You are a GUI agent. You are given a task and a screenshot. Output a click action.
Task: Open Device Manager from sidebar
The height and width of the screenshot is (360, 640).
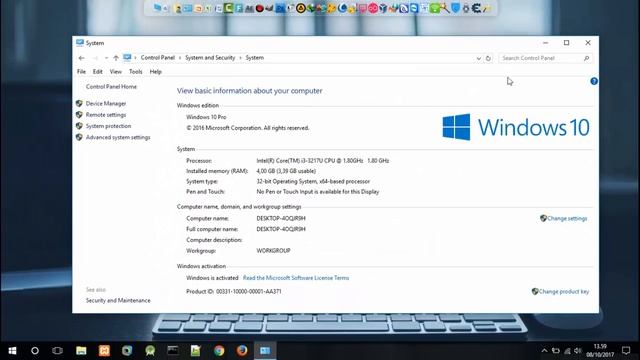[x=106, y=104]
